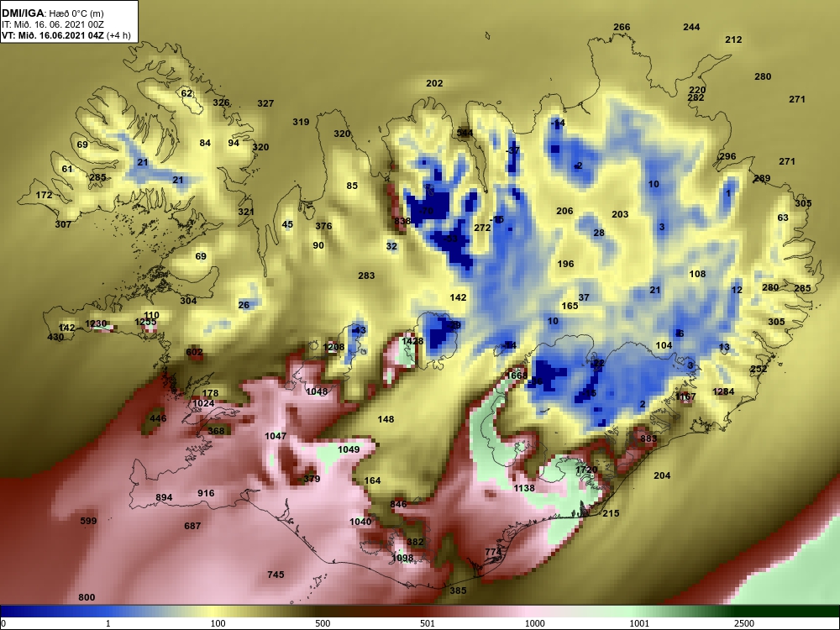
Task: Click the value 385 on the south coast
Action: click(458, 591)
